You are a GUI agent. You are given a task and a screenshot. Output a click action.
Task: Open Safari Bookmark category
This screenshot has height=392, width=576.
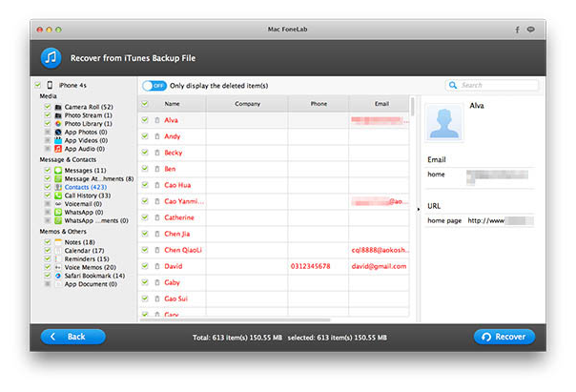[93, 276]
